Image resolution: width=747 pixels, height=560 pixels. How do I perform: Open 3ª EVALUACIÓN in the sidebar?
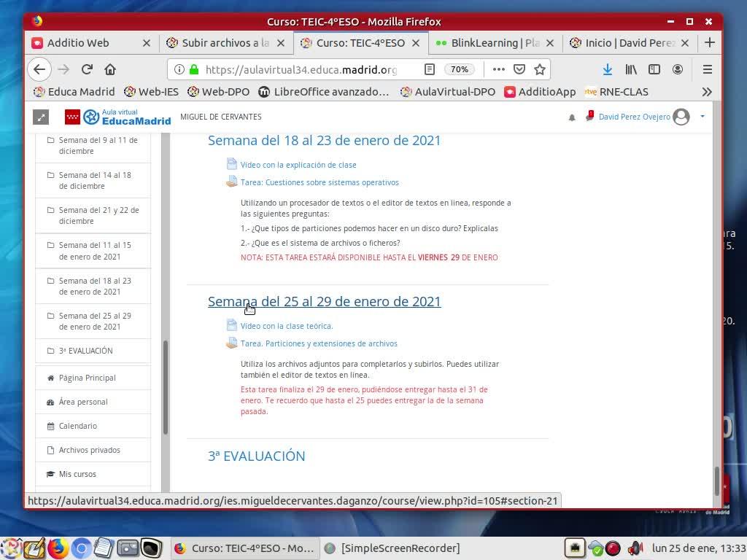93,351
